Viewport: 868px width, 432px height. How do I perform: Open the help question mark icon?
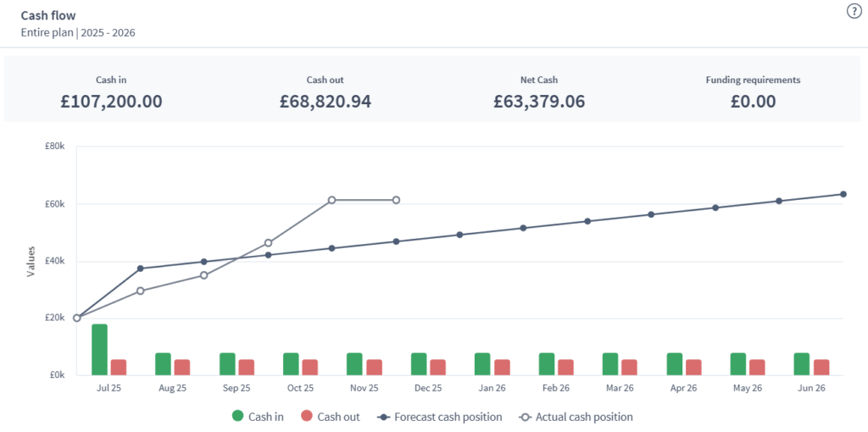(x=854, y=11)
